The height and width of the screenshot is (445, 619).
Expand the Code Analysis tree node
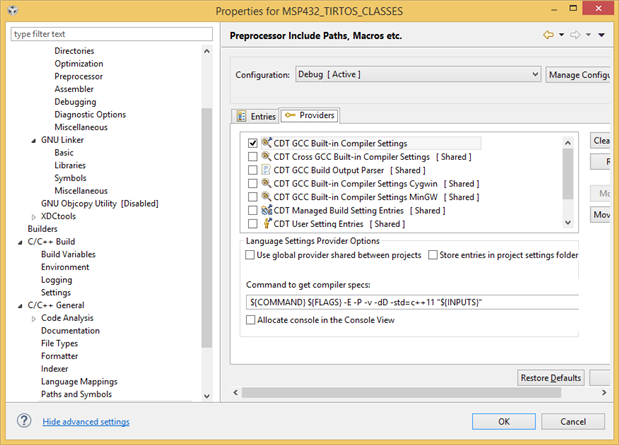point(34,318)
